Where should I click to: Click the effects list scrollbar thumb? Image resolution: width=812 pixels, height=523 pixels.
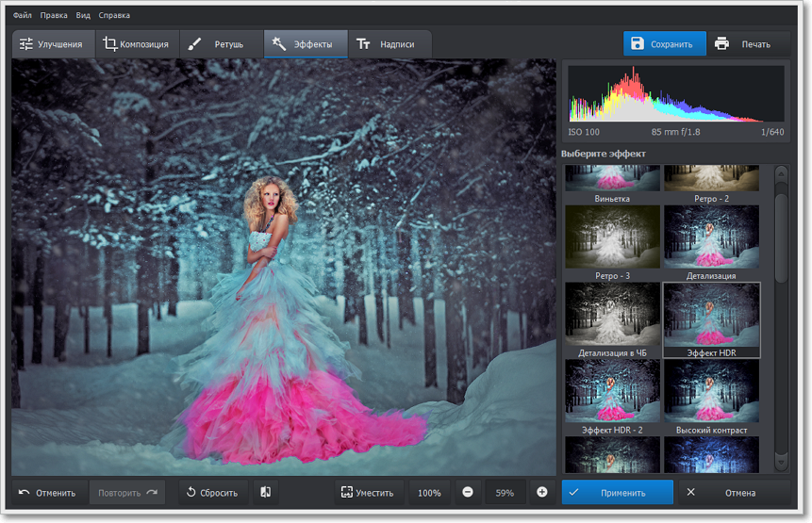tap(781, 238)
